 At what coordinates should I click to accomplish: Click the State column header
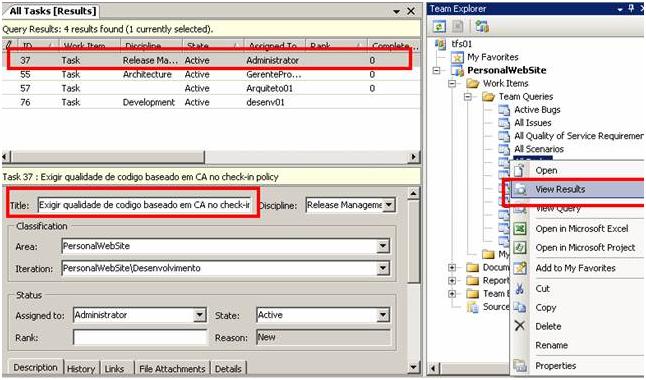213,45
